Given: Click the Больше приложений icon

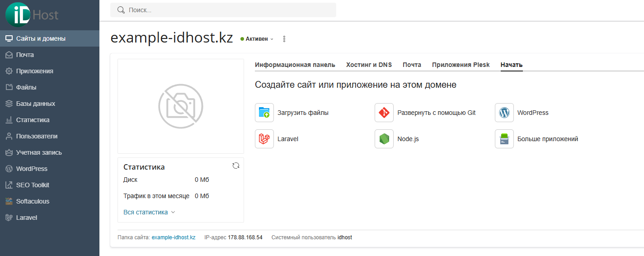Looking at the screenshot, I should click(x=504, y=139).
